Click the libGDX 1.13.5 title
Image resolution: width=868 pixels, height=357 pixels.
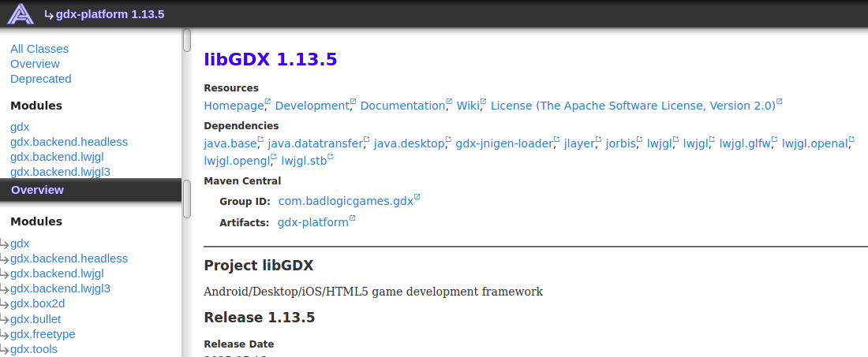(x=270, y=59)
